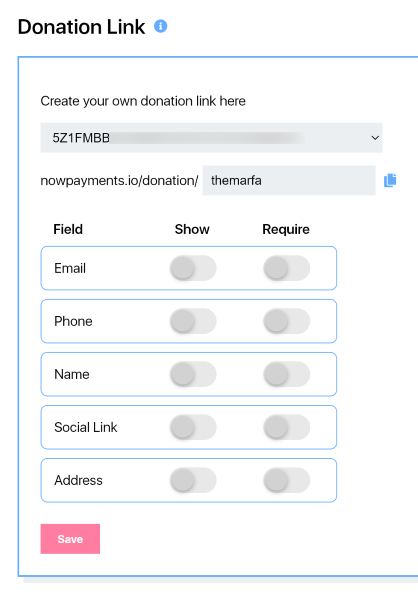418x600 pixels.
Task: Toggle Show switch for Name
Action: pyautogui.click(x=193, y=374)
